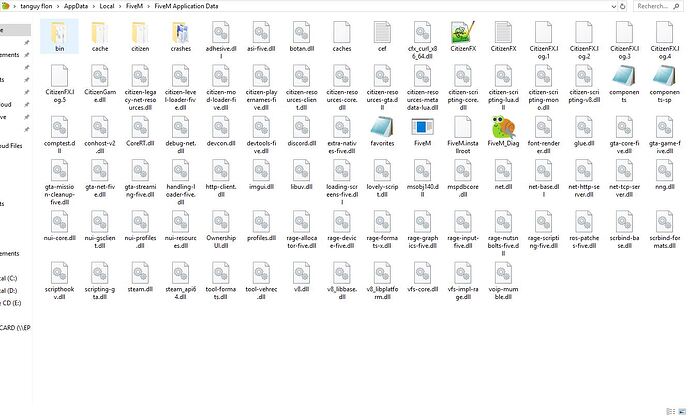Image resolution: width=690 pixels, height=416 pixels.
Task: Select CitizenFX.log.1 file
Action: coord(543,40)
